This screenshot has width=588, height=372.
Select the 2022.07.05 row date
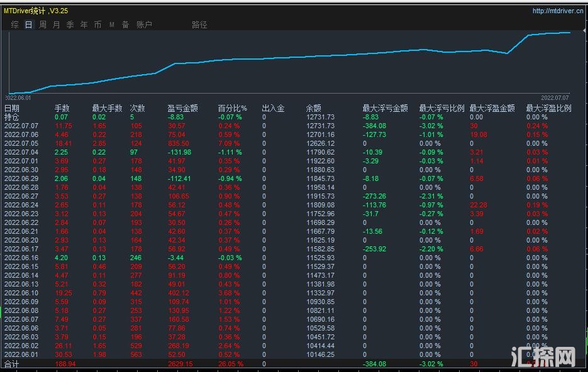coord(21,143)
